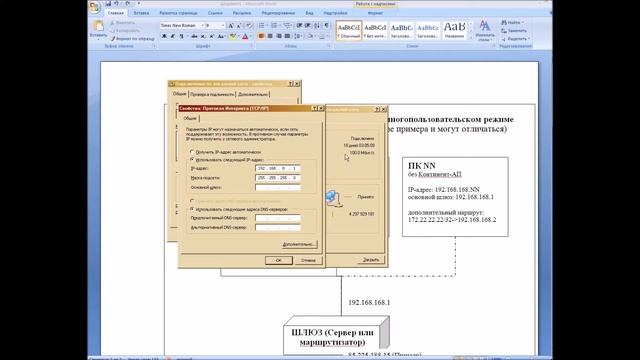Justify text in paragraph group

(287, 36)
